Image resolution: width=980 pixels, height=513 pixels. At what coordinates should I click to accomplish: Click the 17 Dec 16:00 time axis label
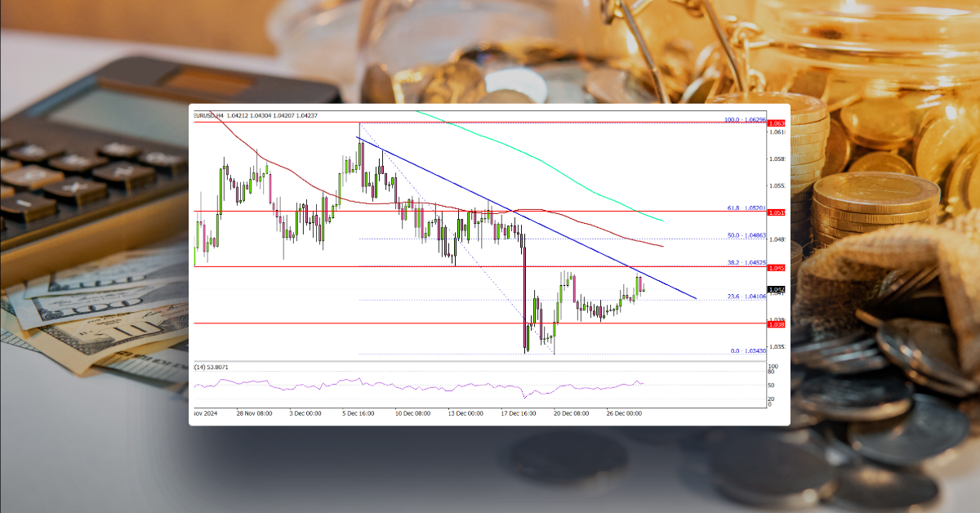click(x=518, y=413)
